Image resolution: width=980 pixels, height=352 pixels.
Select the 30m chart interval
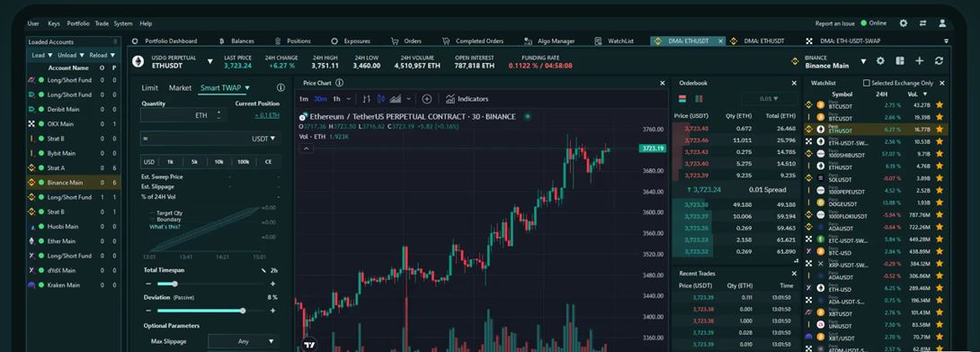pyautogui.click(x=320, y=99)
